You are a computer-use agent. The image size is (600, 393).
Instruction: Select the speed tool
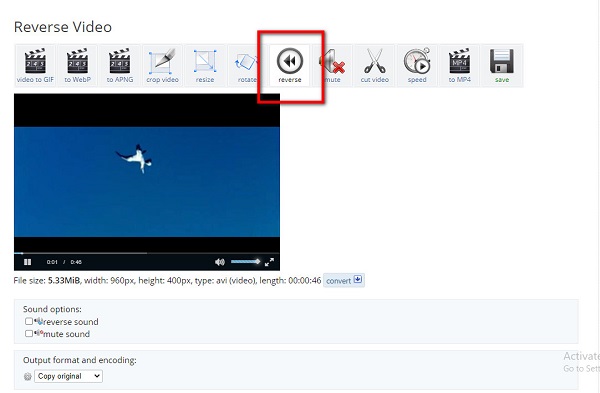point(417,65)
